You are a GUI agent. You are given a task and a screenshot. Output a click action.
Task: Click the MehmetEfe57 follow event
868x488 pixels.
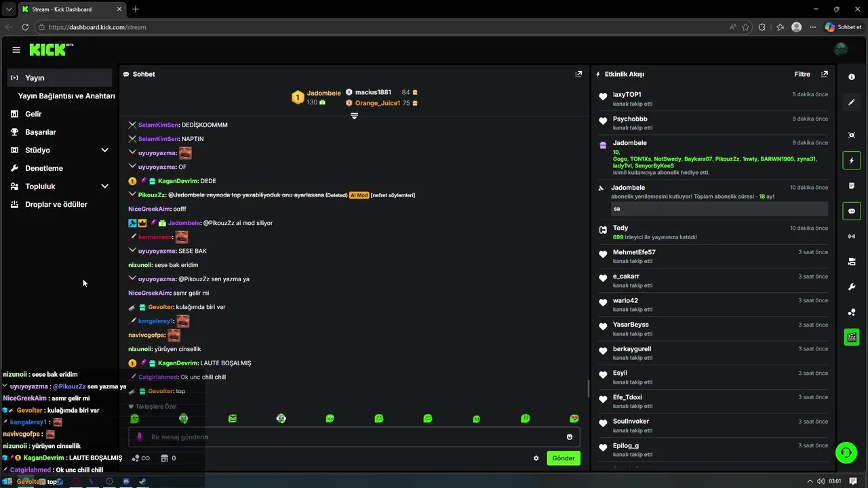click(x=713, y=256)
